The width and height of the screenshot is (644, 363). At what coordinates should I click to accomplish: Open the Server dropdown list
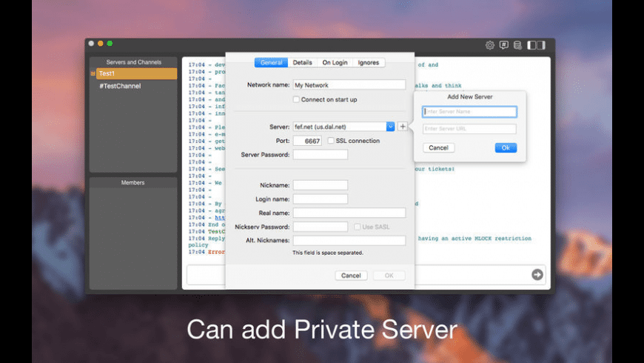pos(390,127)
